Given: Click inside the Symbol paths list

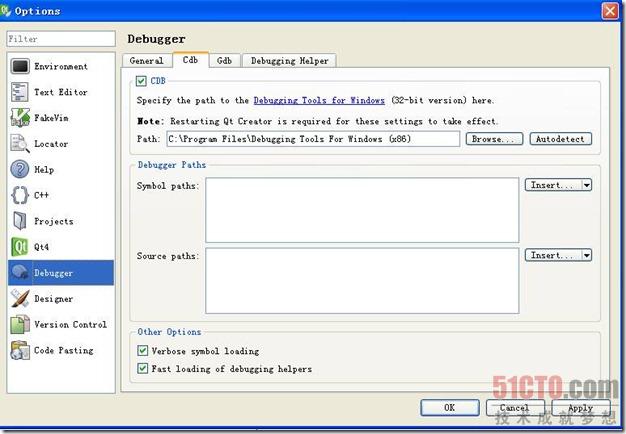Looking at the screenshot, I should [x=362, y=210].
